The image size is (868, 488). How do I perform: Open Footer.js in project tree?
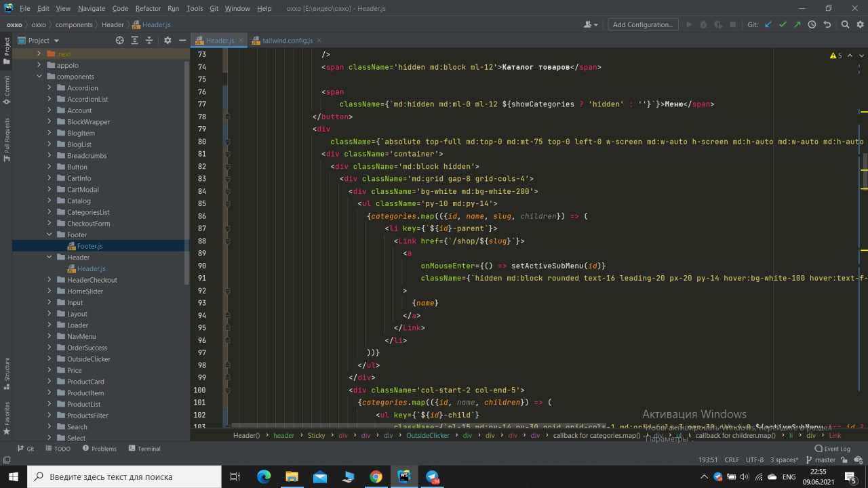point(90,246)
